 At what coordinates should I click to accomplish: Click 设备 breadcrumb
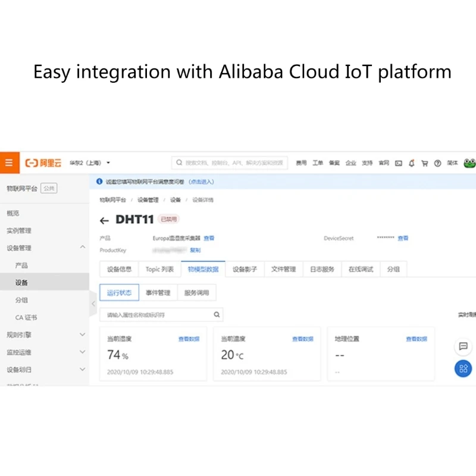click(176, 200)
